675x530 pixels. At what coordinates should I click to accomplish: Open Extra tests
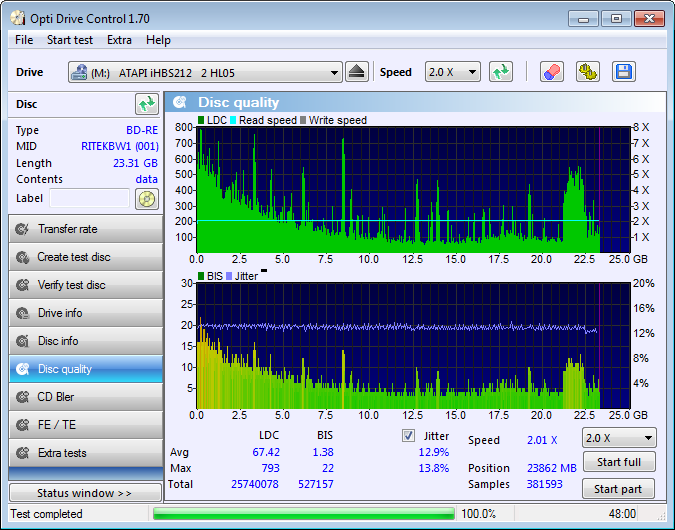tap(86, 453)
